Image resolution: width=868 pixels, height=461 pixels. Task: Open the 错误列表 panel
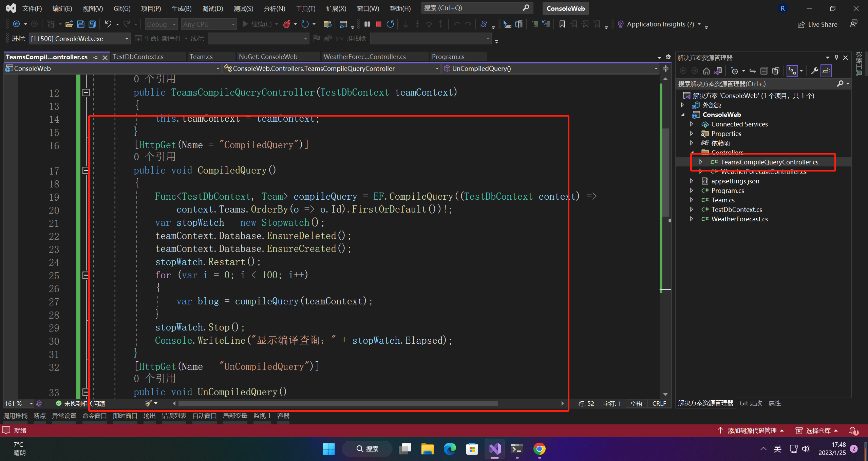coord(174,416)
